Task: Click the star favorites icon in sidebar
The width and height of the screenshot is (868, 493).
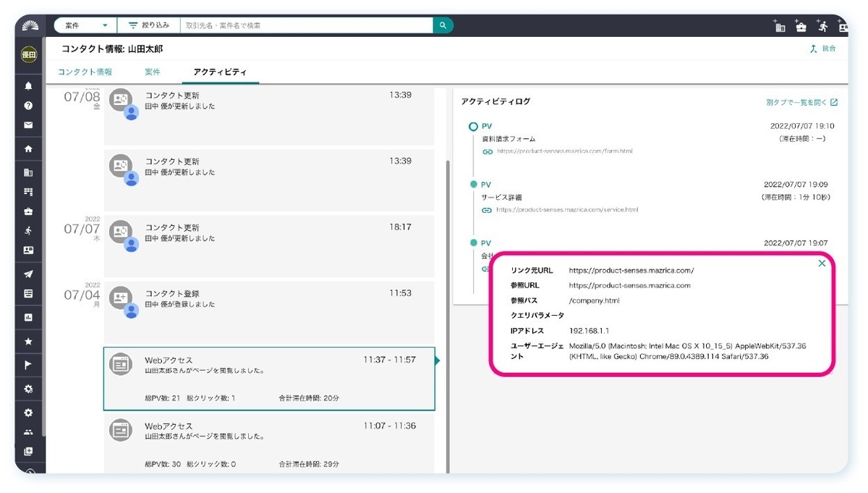Action: click(x=28, y=341)
